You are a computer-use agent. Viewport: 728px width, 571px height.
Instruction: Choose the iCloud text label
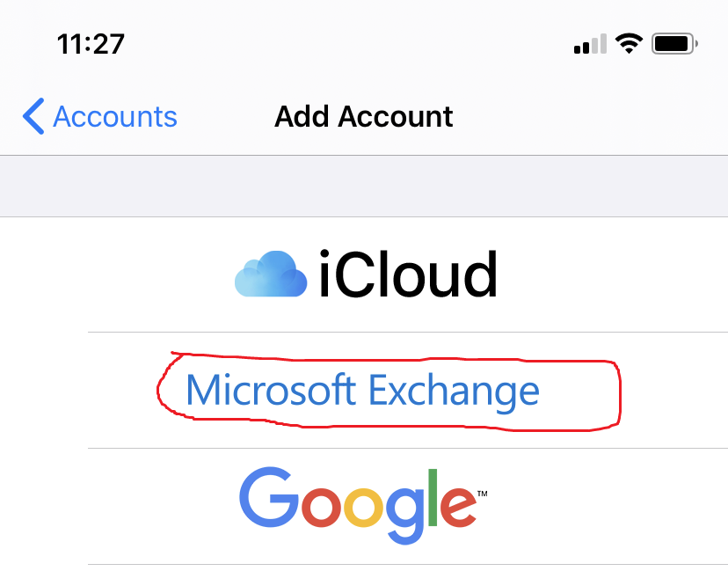click(x=409, y=275)
